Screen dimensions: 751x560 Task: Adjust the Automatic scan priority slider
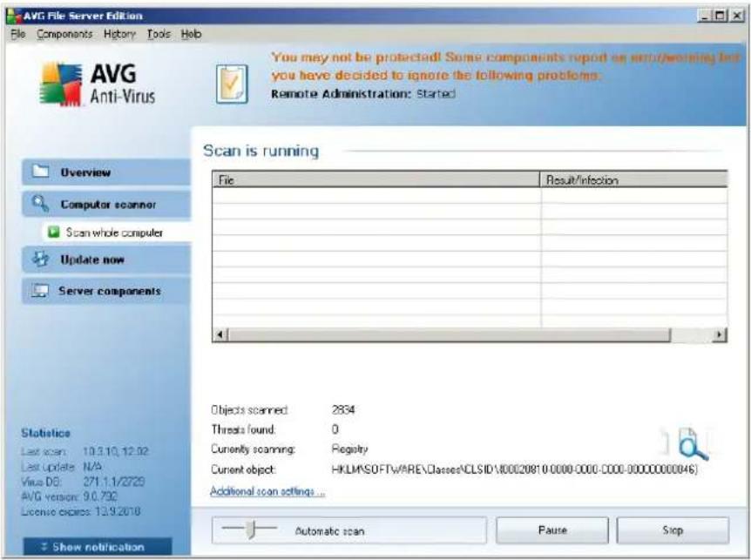point(251,529)
